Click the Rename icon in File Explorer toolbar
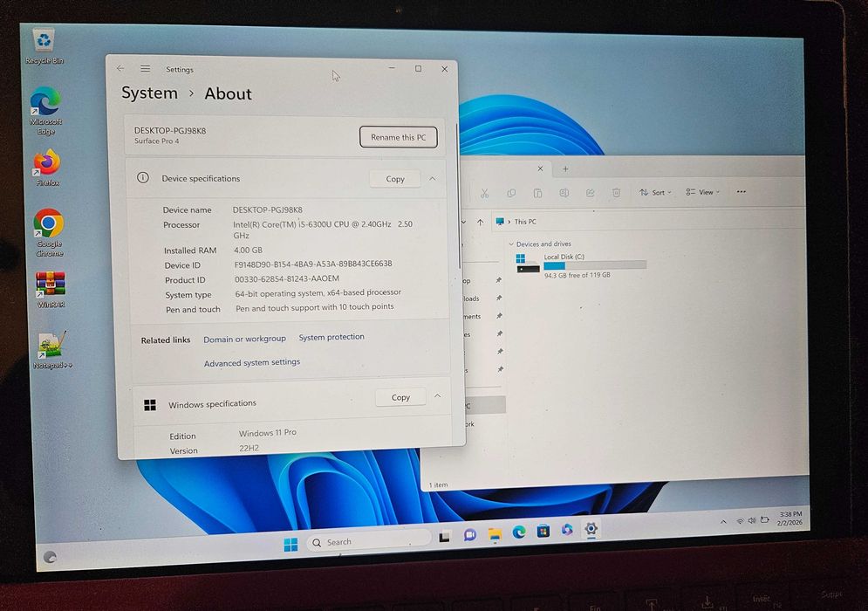 tap(564, 193)
